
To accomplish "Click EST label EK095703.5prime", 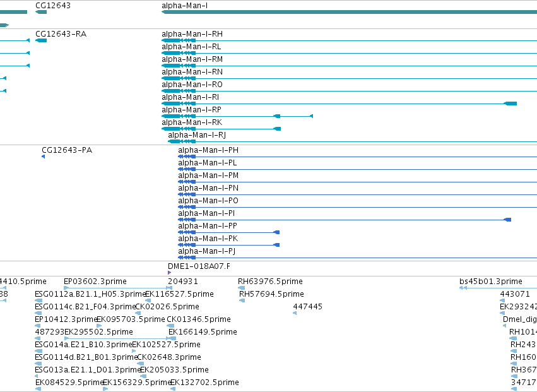I will point(131,319).
